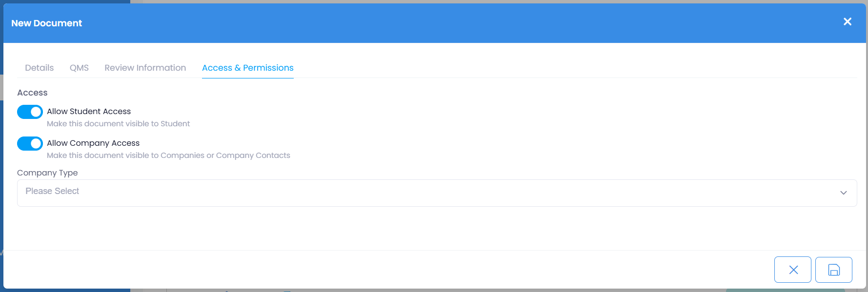Click the New Document dialog title
Screen dimensions: 868x292
coord(47,23)
